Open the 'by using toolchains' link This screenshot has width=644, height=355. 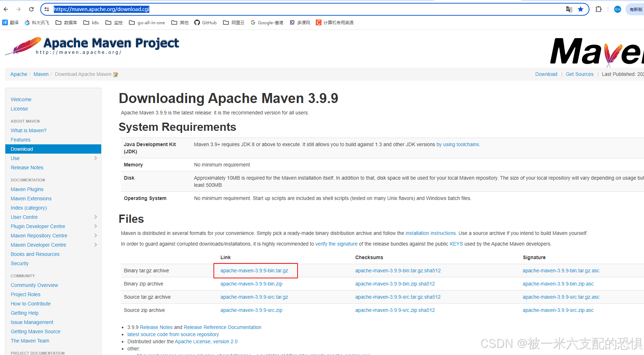458,144
